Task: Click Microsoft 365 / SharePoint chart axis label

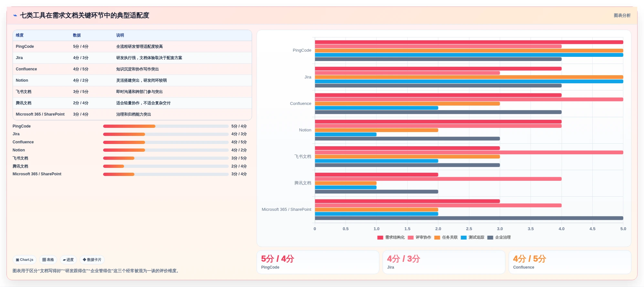Action: pyautogui.click(x=286, y=210)
